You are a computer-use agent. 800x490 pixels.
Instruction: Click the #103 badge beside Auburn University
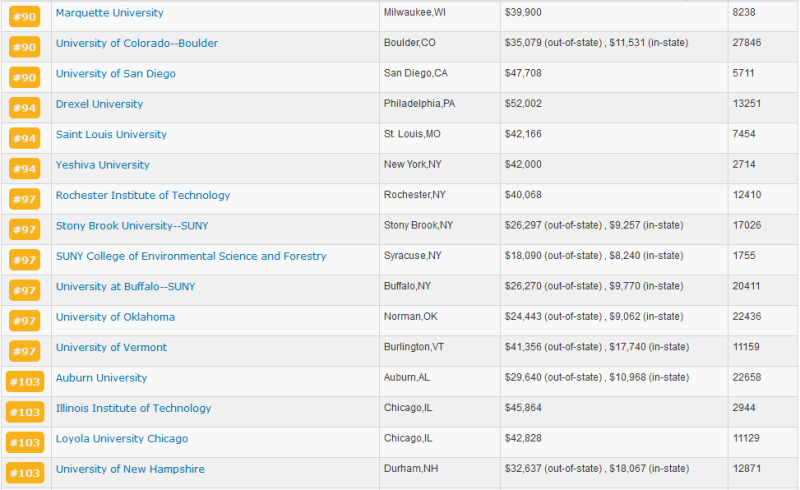click(x=25, y=382)
